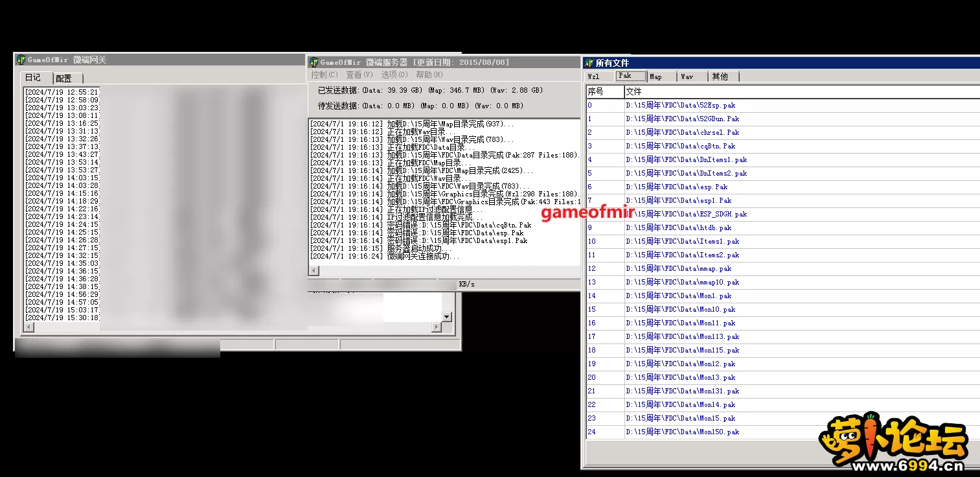Click the 已发送数据 statistics line
This screenshot has width=980, height=477.
pyautogui.click(x=430, y=90)
